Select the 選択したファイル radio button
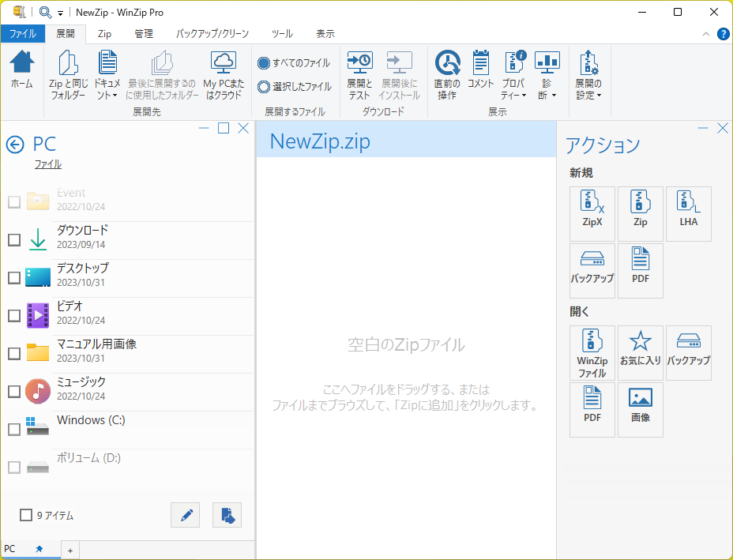Viewport: 733px width, 560px height. tap(263, 86)
